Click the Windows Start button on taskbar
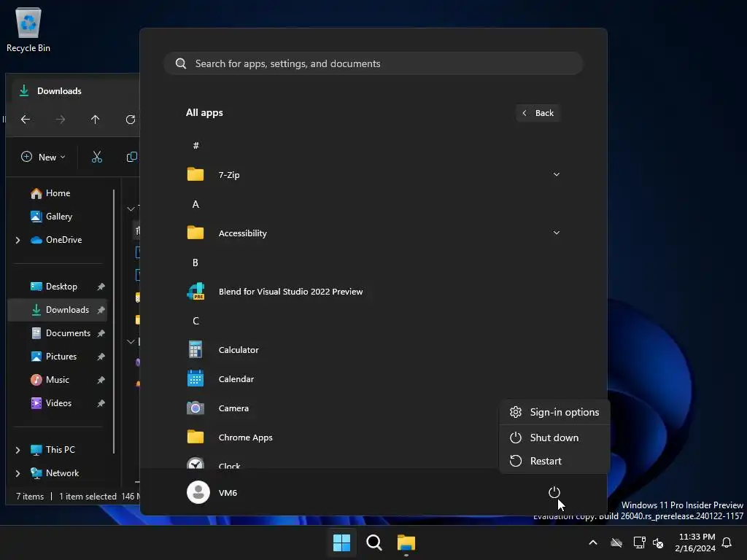 point(341,542)
